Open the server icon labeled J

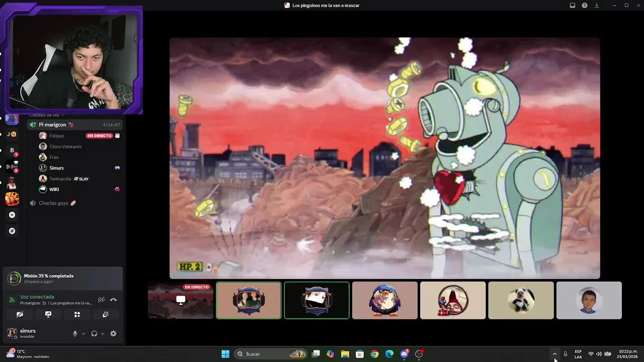point(11,134)
